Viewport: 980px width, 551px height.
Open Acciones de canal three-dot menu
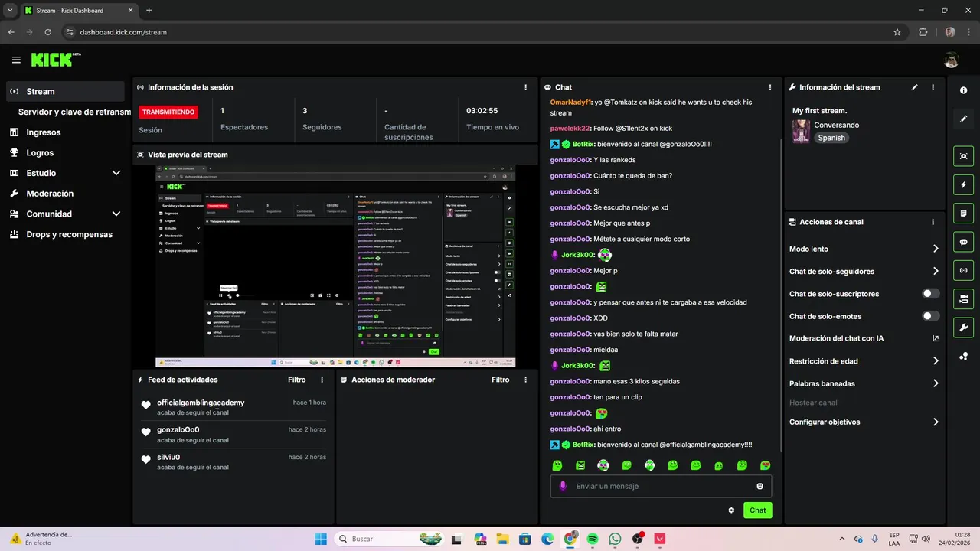(x=933, y=222)
